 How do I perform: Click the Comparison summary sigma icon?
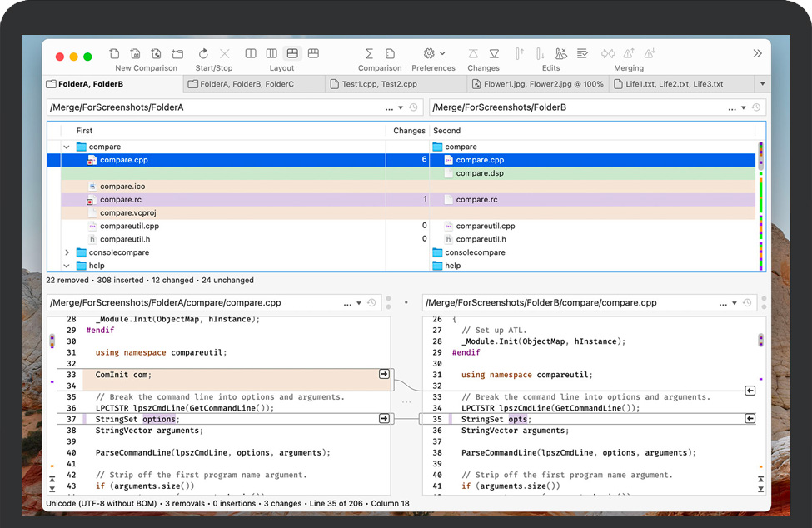369,54
